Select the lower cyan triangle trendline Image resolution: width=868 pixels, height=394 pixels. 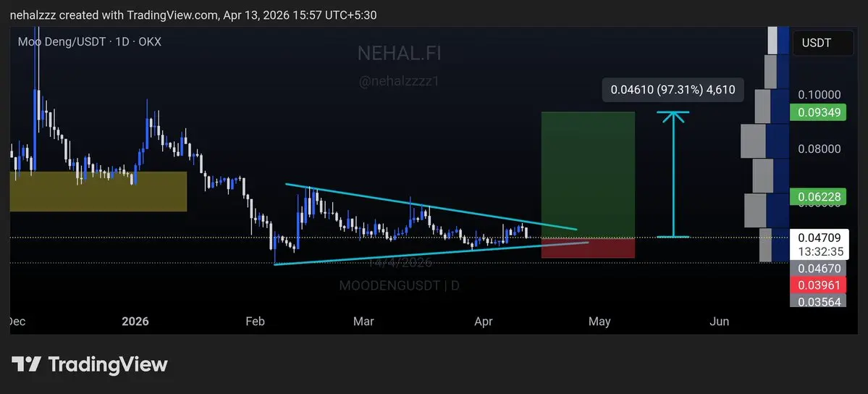point(431,253)
